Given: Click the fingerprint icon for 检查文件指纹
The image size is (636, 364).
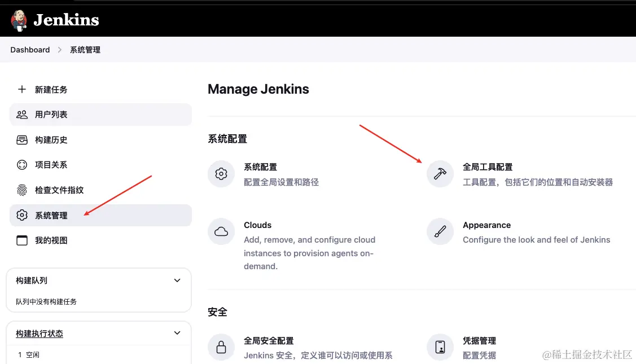Looking at the screenshot, I should [22, 190].
